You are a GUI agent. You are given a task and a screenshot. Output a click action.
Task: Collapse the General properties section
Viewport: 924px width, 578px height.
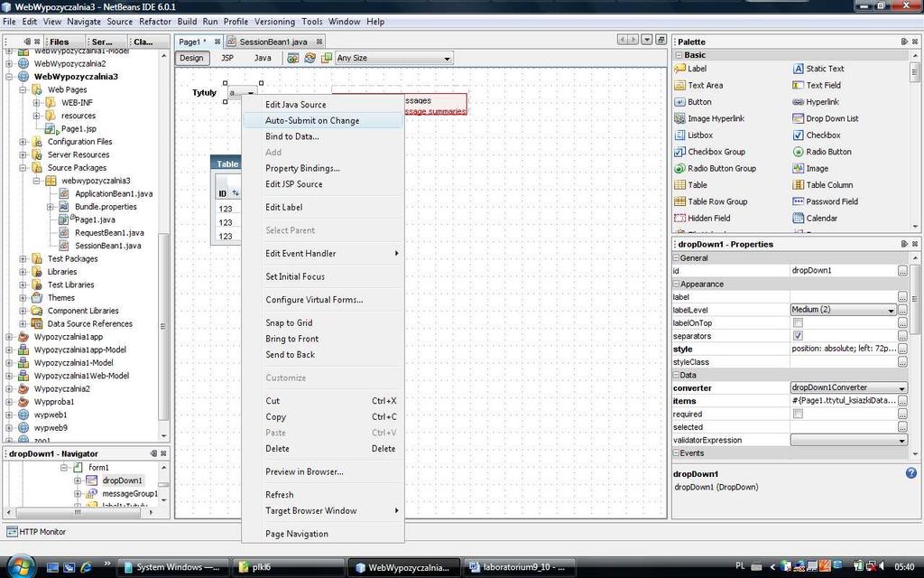(676, 257)
